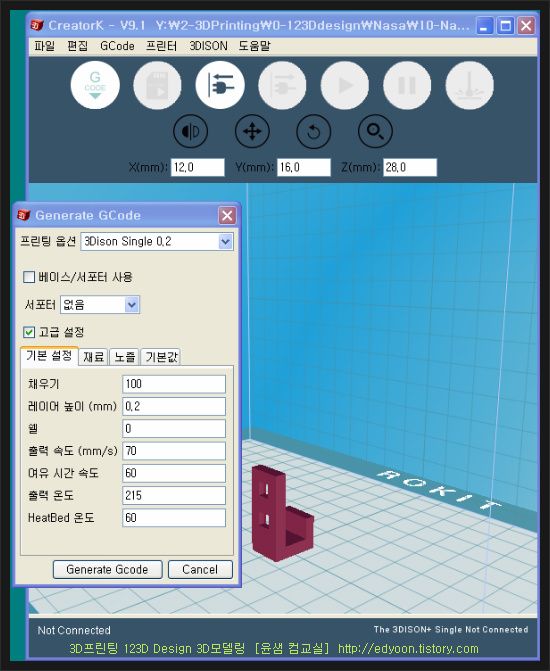
Task: Click the printer connect plug icon
Action: [220, 85]
